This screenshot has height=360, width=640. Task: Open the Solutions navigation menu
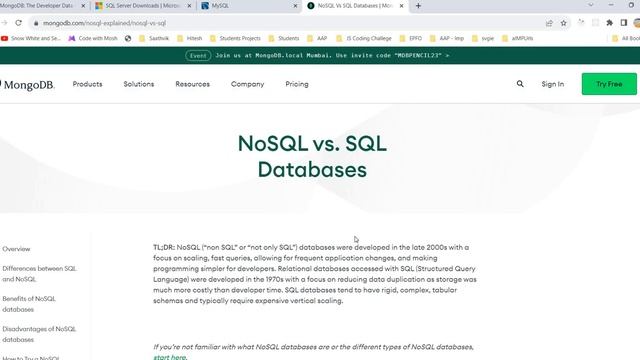[139, 84]
